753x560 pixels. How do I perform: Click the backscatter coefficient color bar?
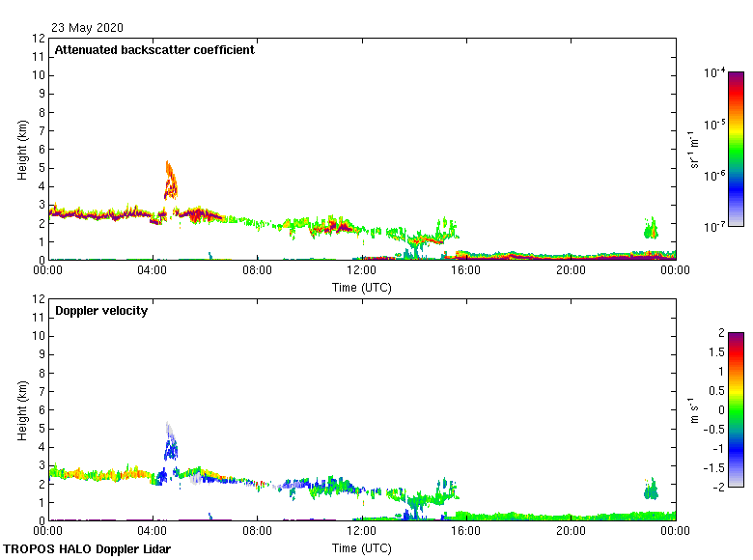(735, 149)
